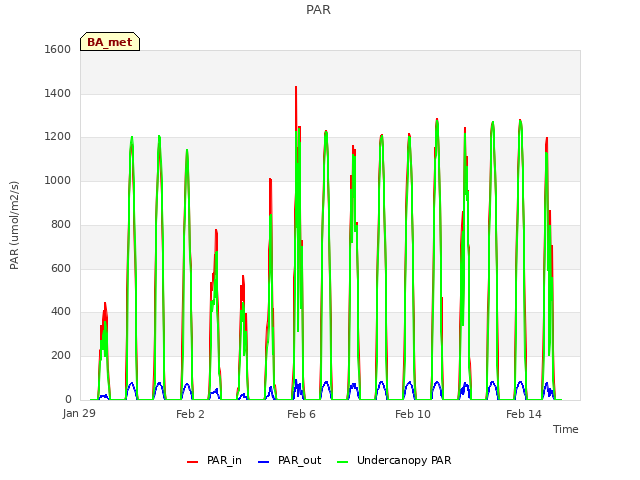Toggle the PAR_in legend entry

tap(214, 460)
